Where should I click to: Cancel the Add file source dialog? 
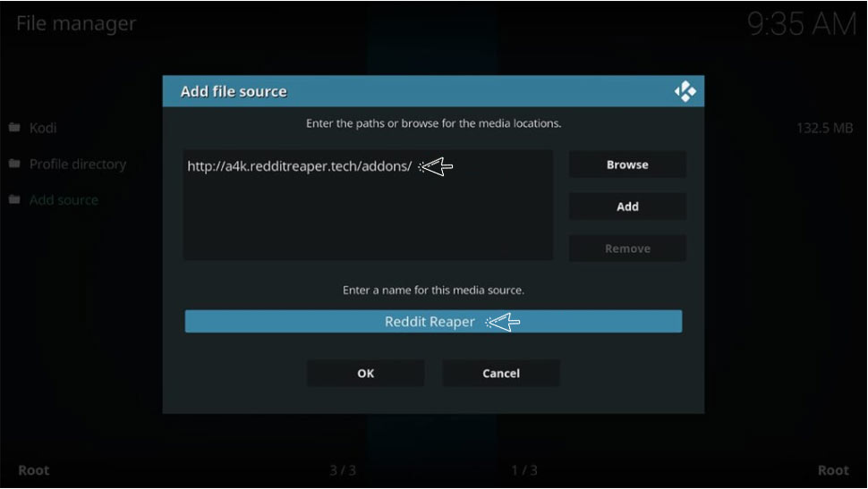coord(501,374)
